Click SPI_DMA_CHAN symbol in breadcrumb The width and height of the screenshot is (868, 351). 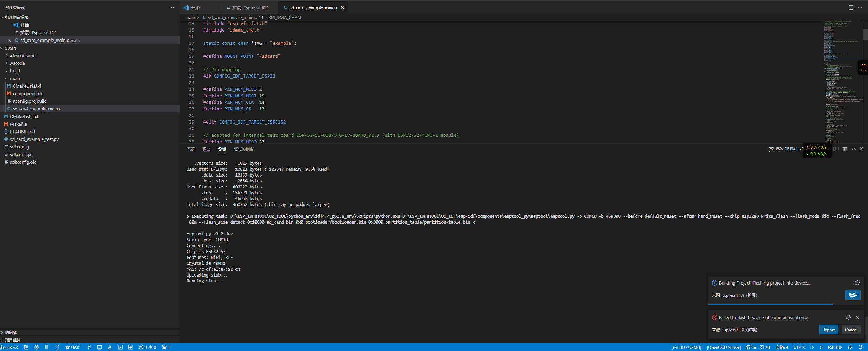[281, 17]
